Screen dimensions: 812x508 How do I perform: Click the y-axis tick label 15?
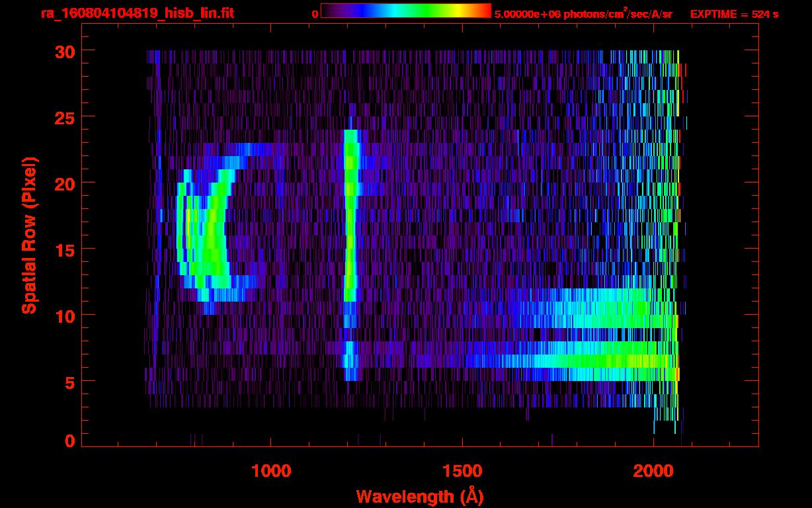pyautogui.click(x=63, y=249)
